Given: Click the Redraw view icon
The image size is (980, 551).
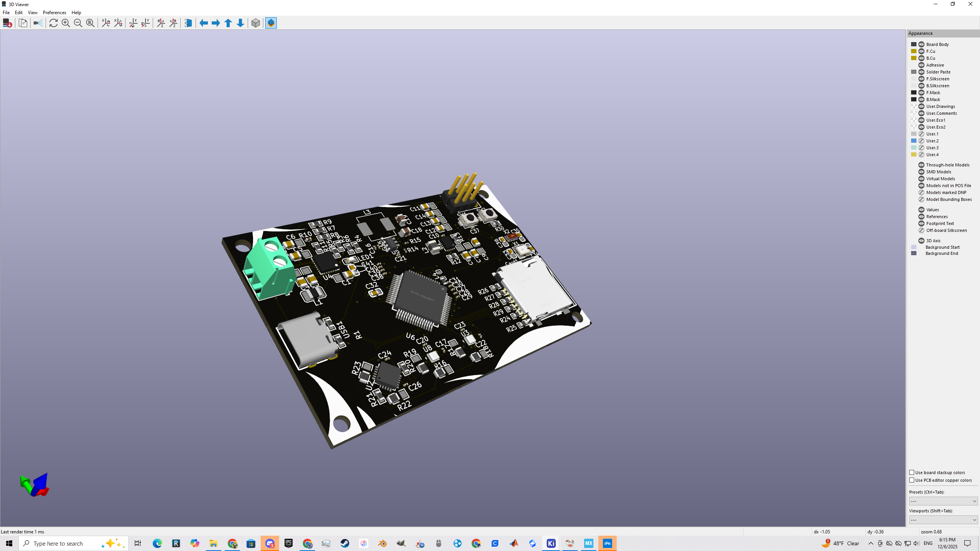Looking at the screenshot, I should pyautogui.click(x=54, y=23).
